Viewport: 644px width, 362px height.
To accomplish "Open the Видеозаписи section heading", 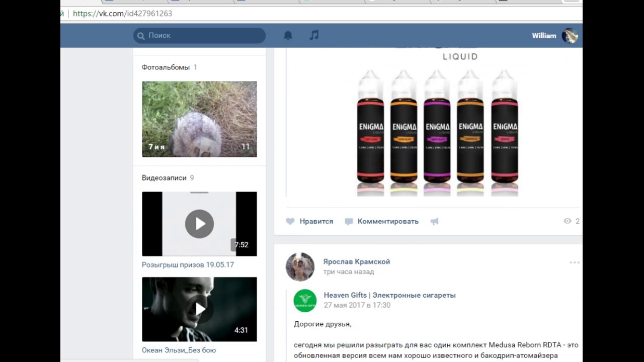I will pyautogui.click(x=164, y=178).
